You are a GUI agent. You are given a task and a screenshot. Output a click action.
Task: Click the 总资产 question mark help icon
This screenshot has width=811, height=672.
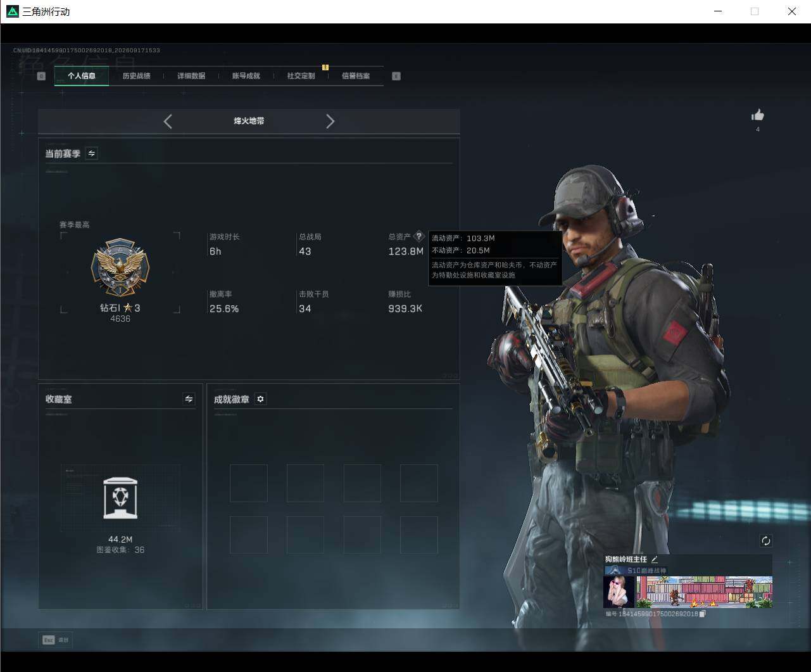[x=418, y=236]
